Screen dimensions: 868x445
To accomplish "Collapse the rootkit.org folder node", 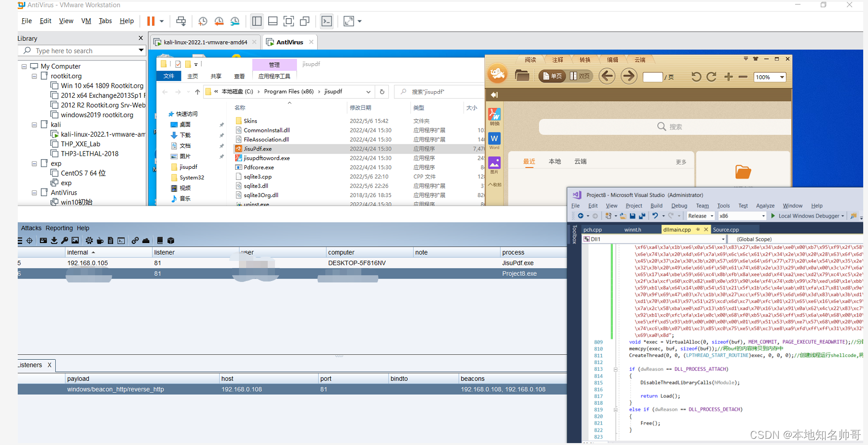I will [x=34, y=76].
